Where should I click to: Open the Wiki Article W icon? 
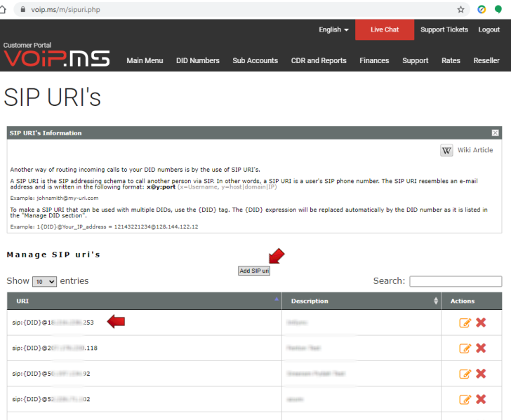(x=446, y=151)
